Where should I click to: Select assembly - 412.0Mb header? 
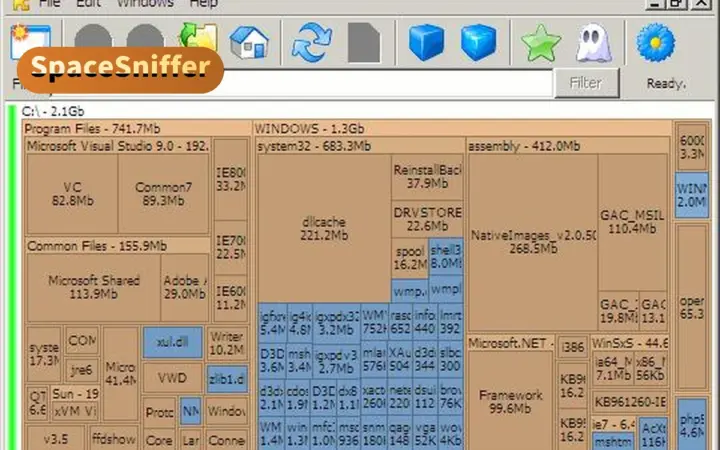tap(568, 146)
